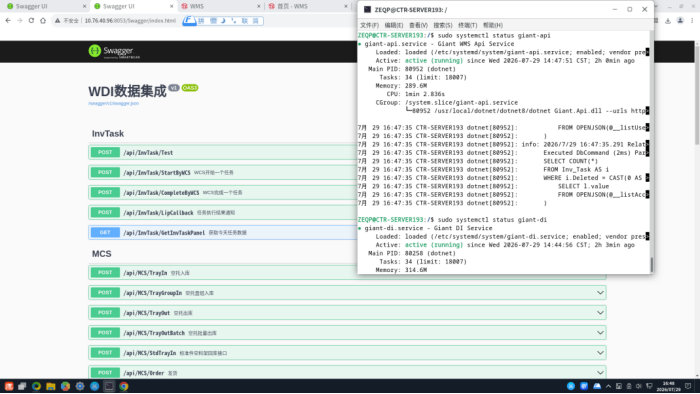The width and height of the screenshot is (700, 394).
Task: Launch the blue-green ring browser icon in taskbar
Action: point(36,386)
